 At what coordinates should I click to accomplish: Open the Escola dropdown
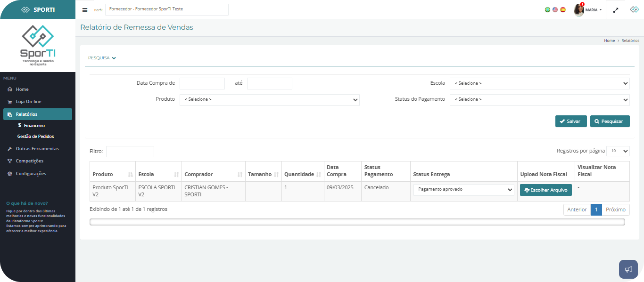point(539,83)
